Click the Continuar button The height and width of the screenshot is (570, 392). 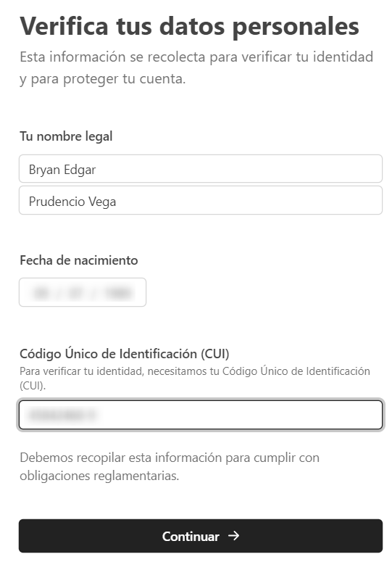click(201, 536)
